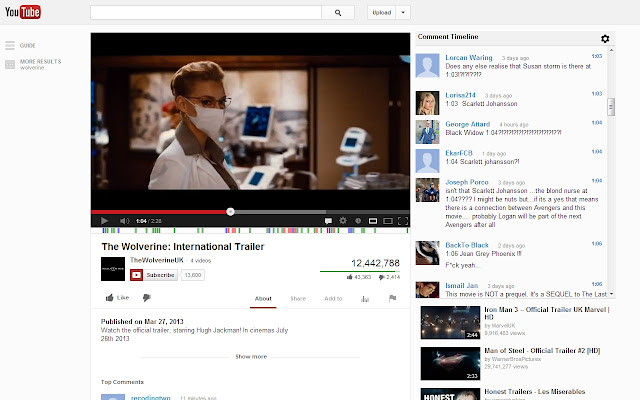The width and height of the screenshot is (640, 400).
Task: Open EkarFCB profile link
Action: click(x=459, y=153)
